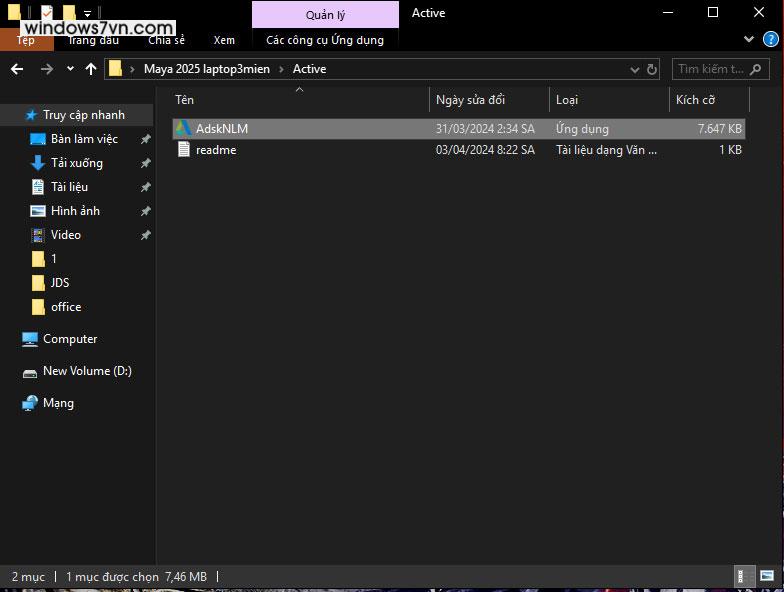Refresh the current folder view
The width and height of the screenshot is (784, 592).
[x=652, y=69]
